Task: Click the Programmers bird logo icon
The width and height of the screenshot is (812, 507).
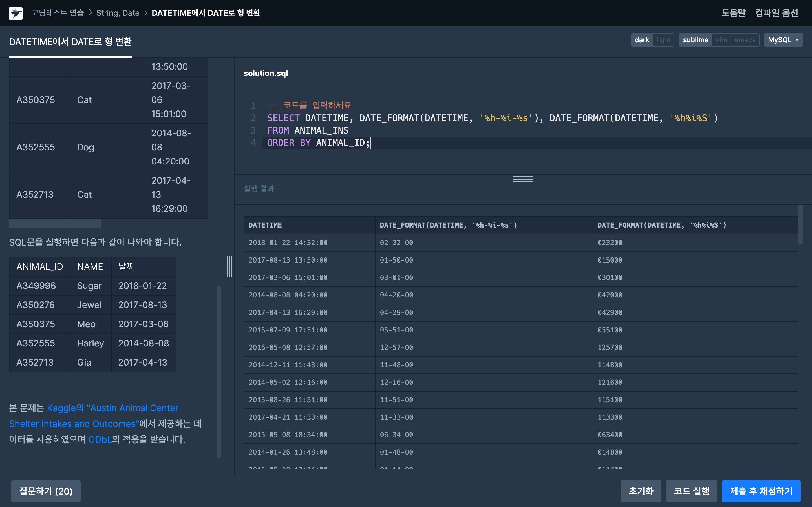Action: point(16,13)
